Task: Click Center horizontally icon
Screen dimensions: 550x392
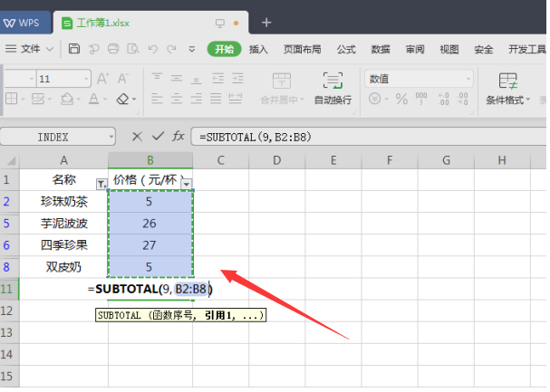Action: pos(177,99)
